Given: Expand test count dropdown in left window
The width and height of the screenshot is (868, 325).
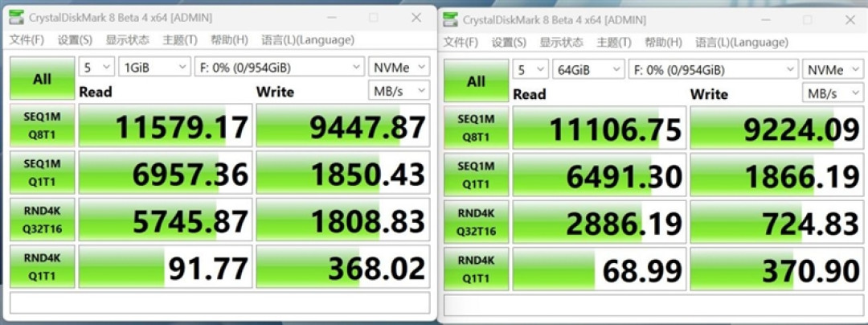Looking at the screenshot, I should (96, 68).
